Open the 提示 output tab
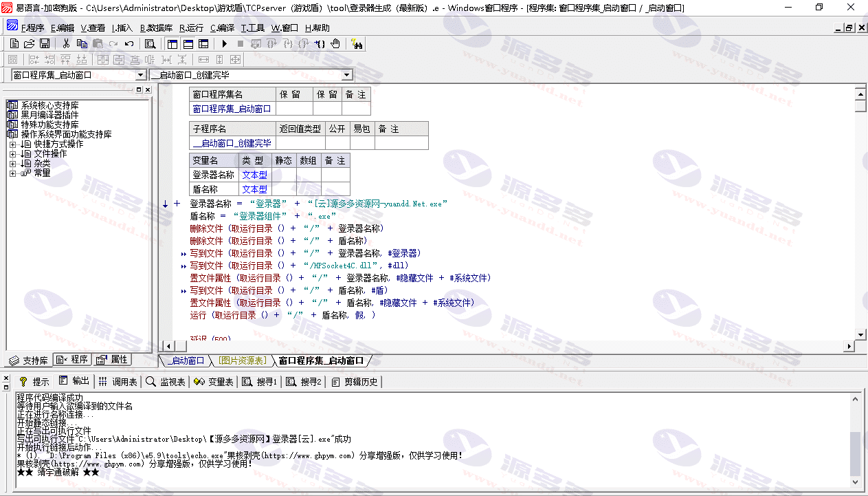 coord(34,382)
